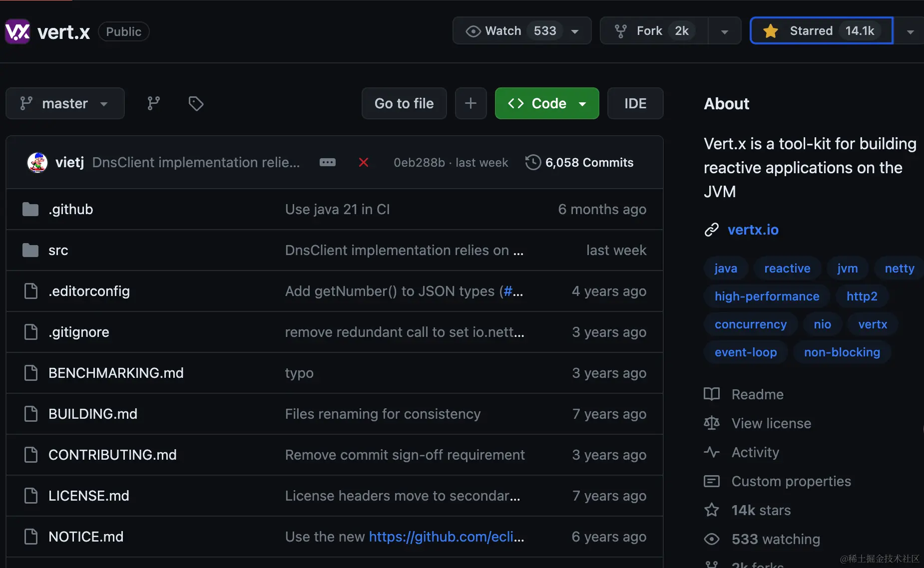Image resolution: width=924 pixels, height=568 pixels.
Task: Click the NOTICE.md file icon
Action: coord(31,537)
